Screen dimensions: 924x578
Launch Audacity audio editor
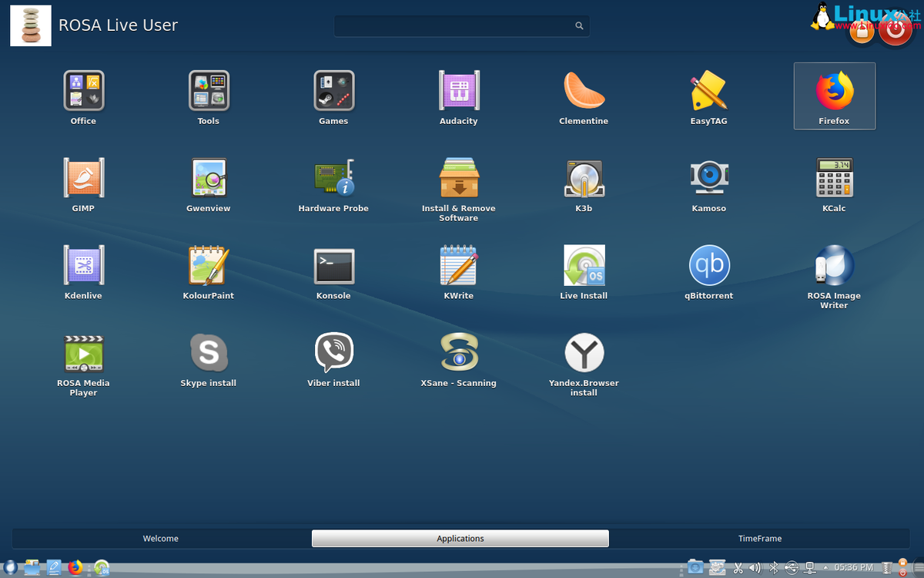tap(459, 98)
